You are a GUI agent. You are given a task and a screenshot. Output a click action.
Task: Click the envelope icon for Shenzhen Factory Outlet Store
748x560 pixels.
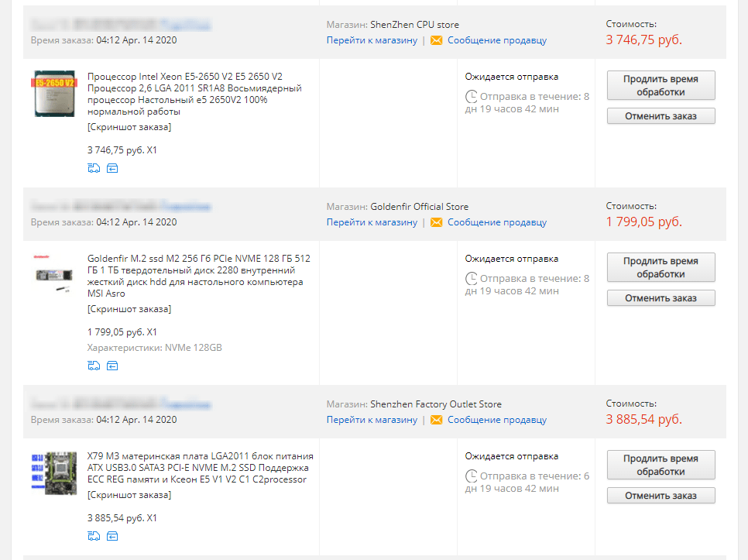436,420
